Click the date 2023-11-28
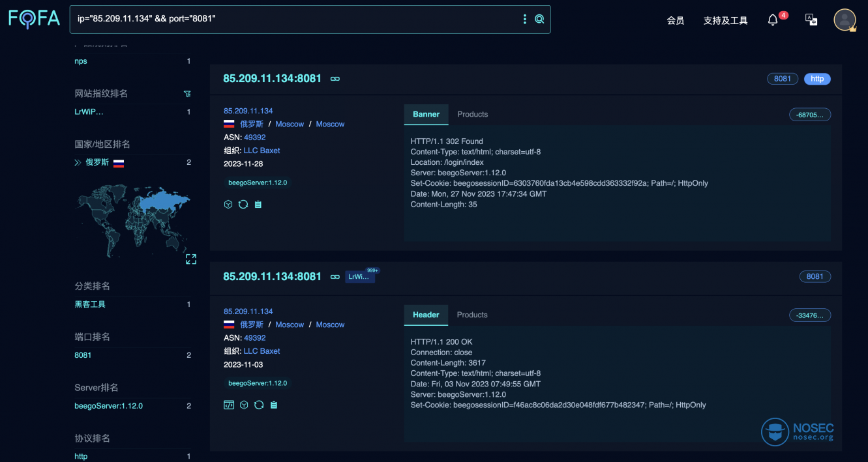The width and height of the screenshot is (868, 462). [x=243, y=164]
